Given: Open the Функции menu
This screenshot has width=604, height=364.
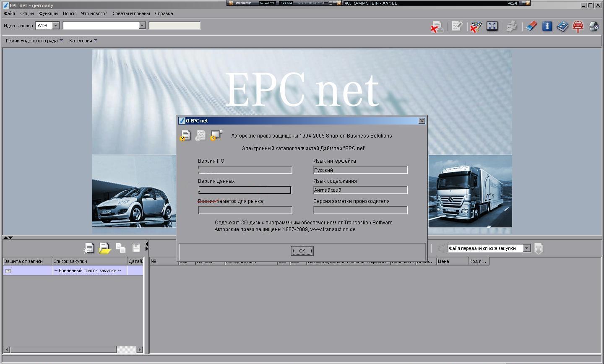Looking at the screenshot, I should [x=48, y=13].
